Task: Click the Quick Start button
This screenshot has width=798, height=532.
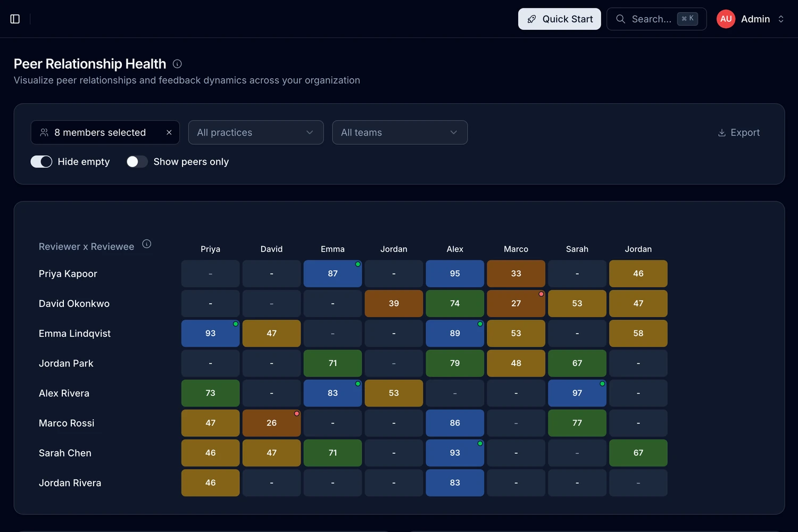Action: [560, 19]
